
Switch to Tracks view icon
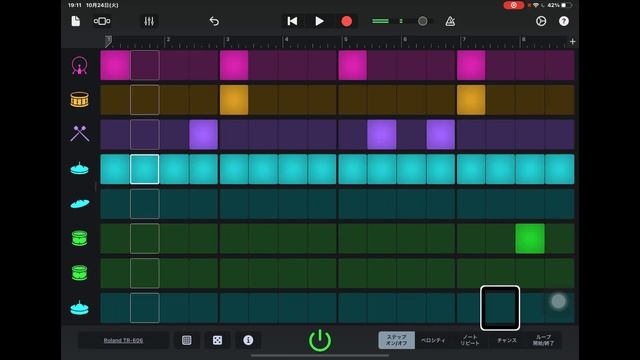click(x=102, y=21)
